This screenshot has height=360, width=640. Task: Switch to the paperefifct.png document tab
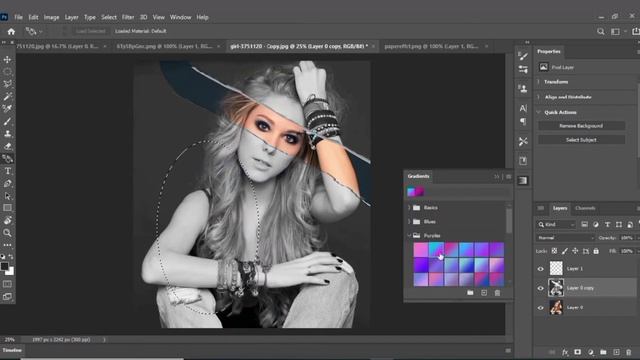pos(431,47)
